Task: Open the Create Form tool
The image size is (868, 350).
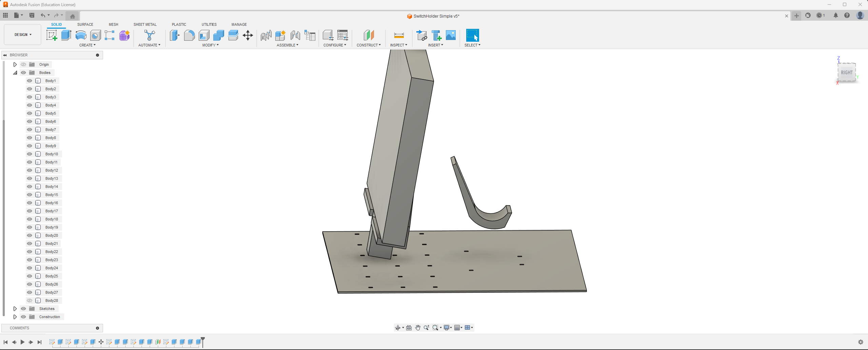Action: pos(124,35)
